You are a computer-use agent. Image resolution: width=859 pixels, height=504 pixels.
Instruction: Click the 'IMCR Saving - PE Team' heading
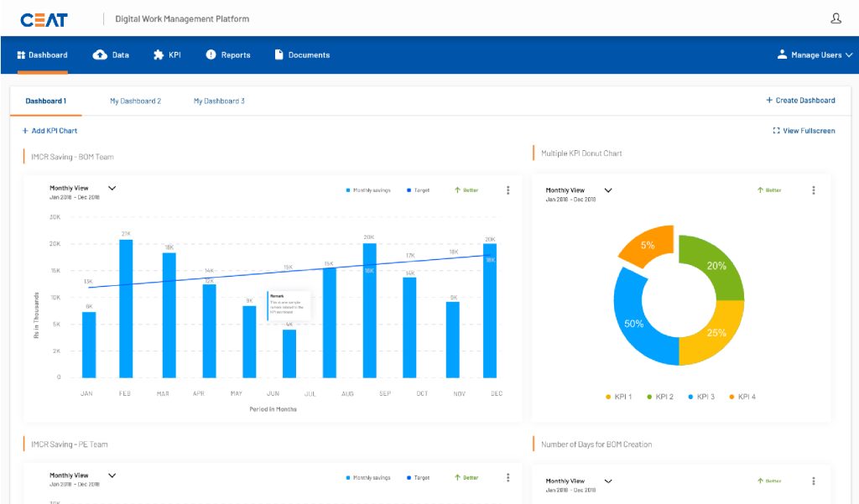tap(70, 444)
